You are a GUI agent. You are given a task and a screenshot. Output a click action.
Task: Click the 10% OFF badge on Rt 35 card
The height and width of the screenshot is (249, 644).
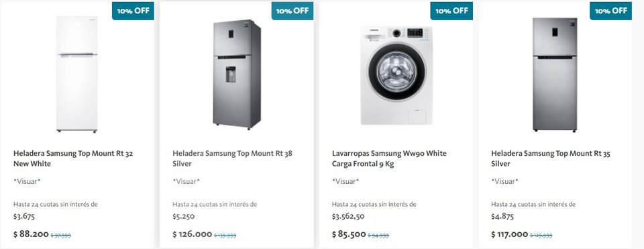[610, 11]
